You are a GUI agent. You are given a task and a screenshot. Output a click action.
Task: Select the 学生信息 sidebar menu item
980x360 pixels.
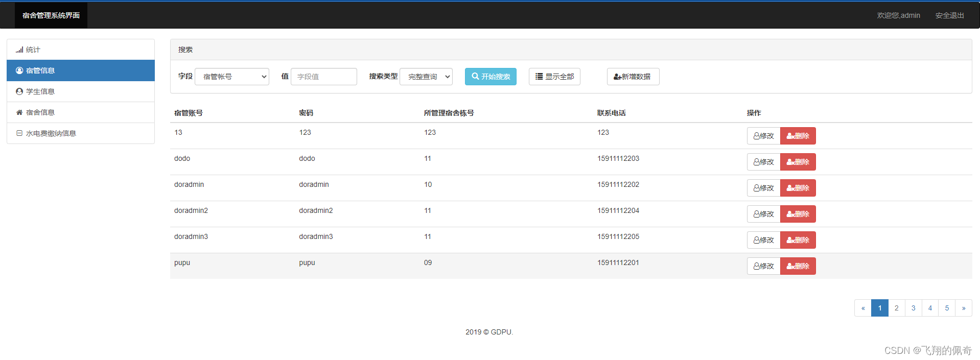[40, 92]
